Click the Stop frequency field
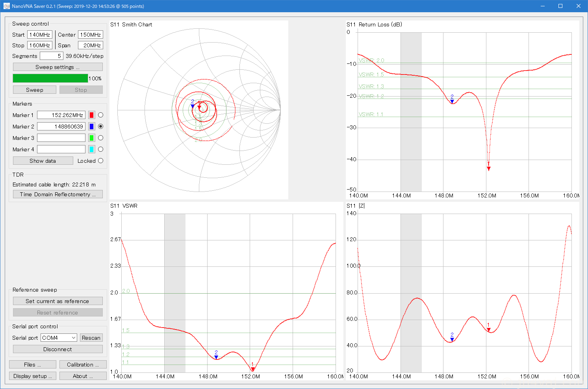The height and width of the screenshot is (389, 588). point(40,45)
